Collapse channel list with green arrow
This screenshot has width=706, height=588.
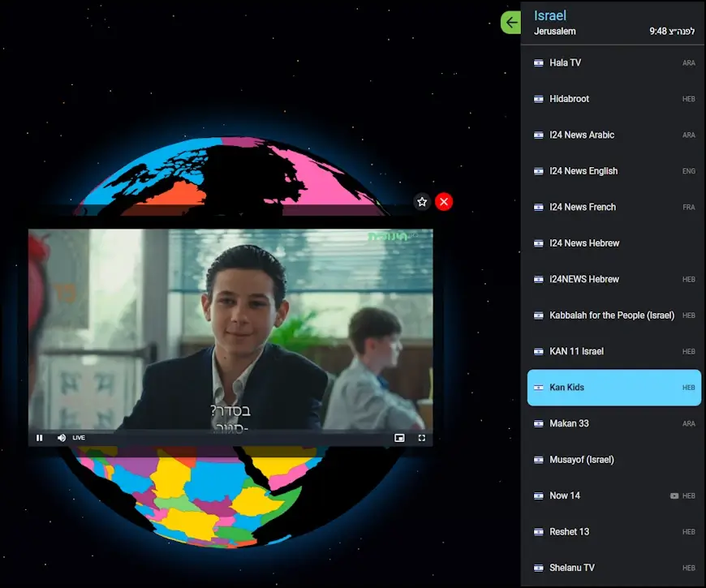click(x=510, y=22)
